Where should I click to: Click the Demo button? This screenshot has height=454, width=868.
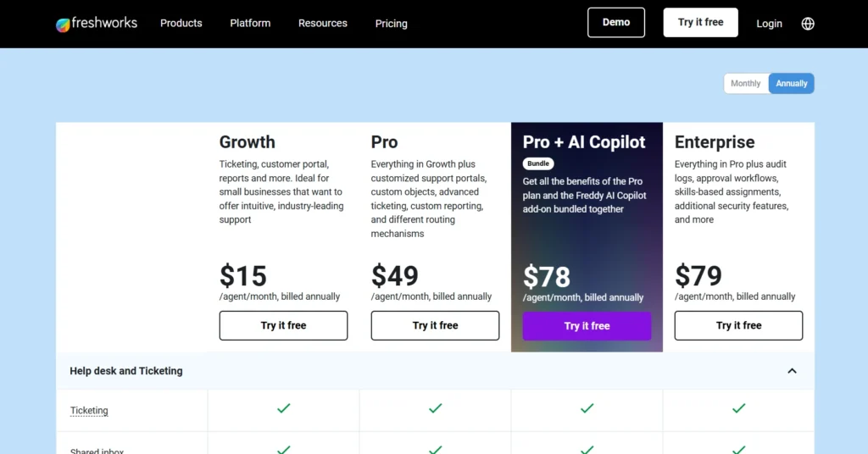click(x=616, y=23)
